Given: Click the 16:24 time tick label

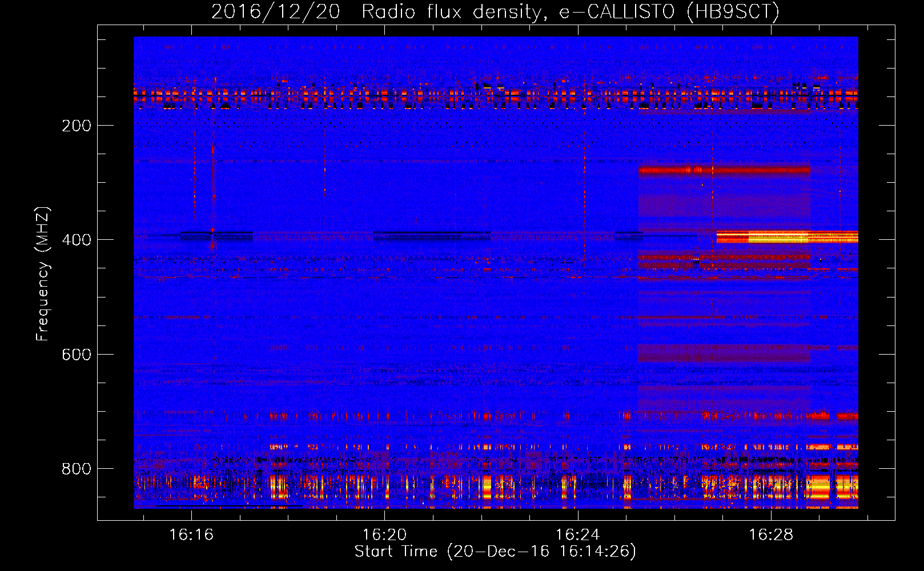Looking at the screenshot, I should (x=577, y=534).
